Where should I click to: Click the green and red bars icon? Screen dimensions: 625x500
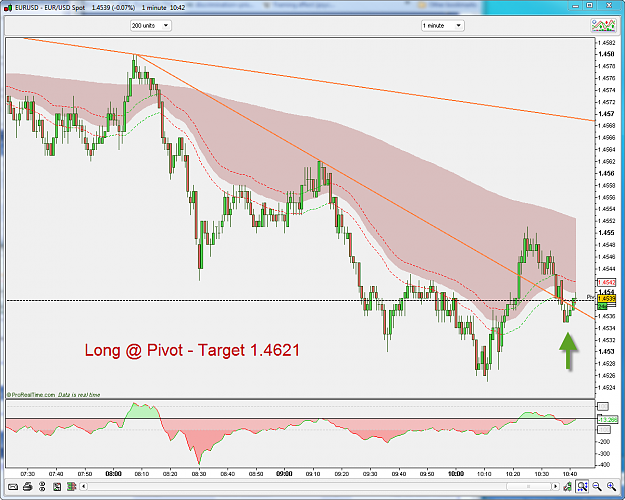(x=71, y=486)
